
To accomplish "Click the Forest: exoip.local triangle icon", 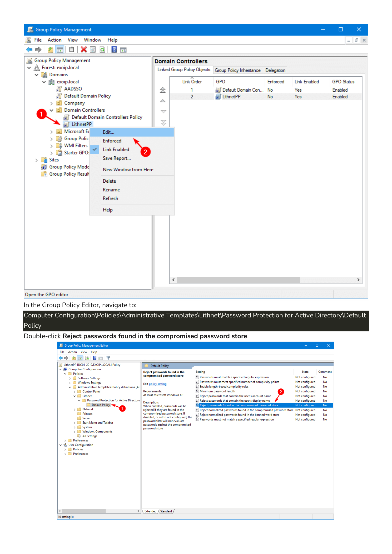I will point(37,68).
